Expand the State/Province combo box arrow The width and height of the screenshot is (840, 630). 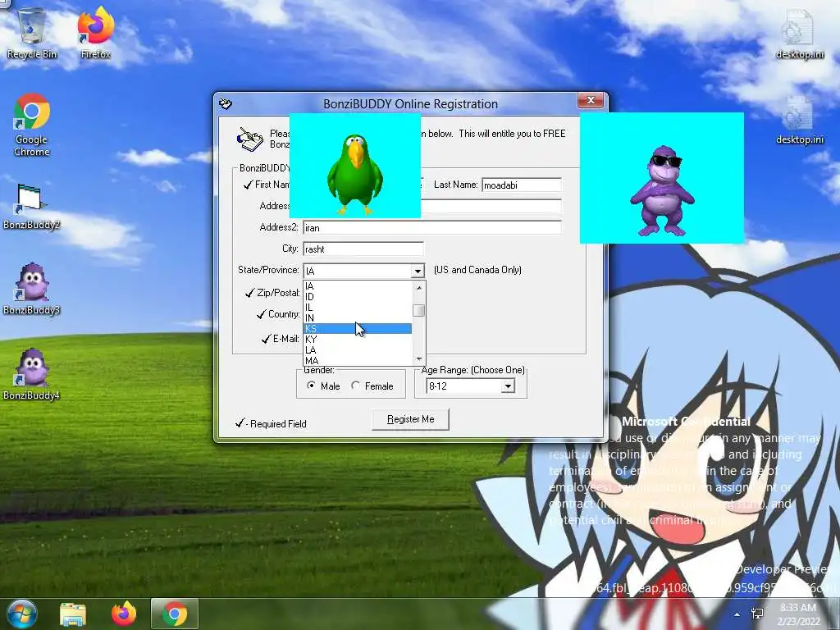click(x=418, y=271)
